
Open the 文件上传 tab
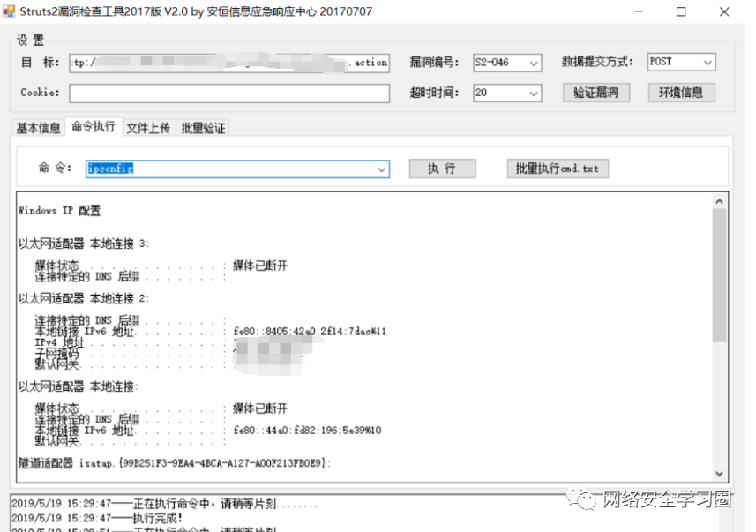point(148,128)
